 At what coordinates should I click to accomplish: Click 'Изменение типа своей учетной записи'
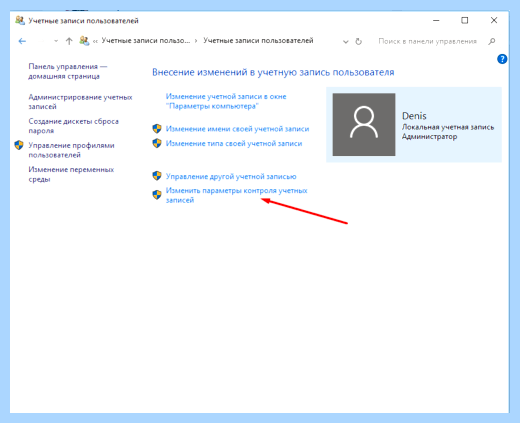click(x=234, y=144)
